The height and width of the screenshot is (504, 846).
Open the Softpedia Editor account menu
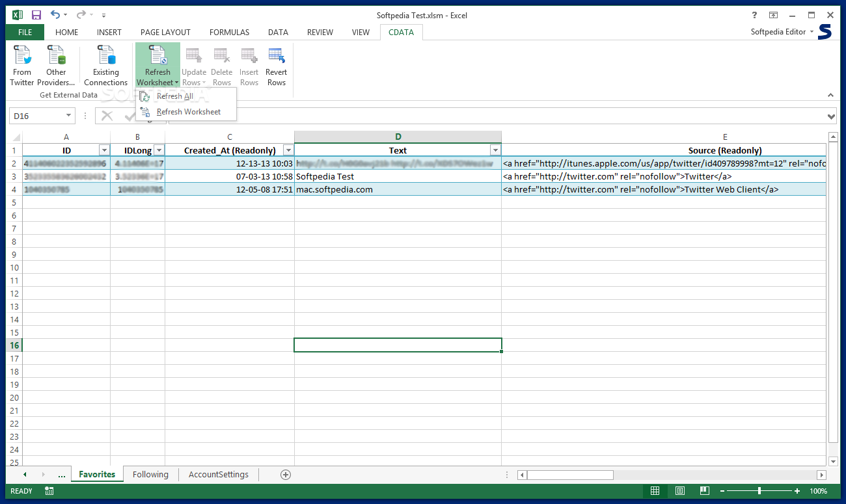pos(782,32)
